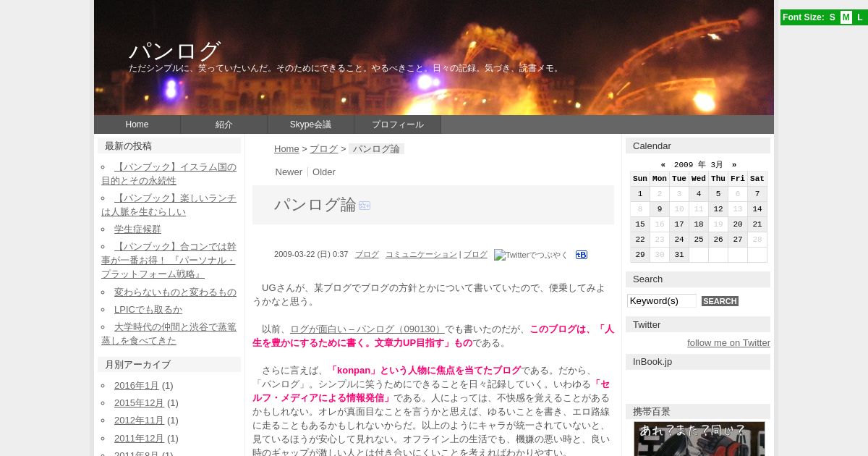Click the Twitterでつぶやく icon

click(531, 255)
